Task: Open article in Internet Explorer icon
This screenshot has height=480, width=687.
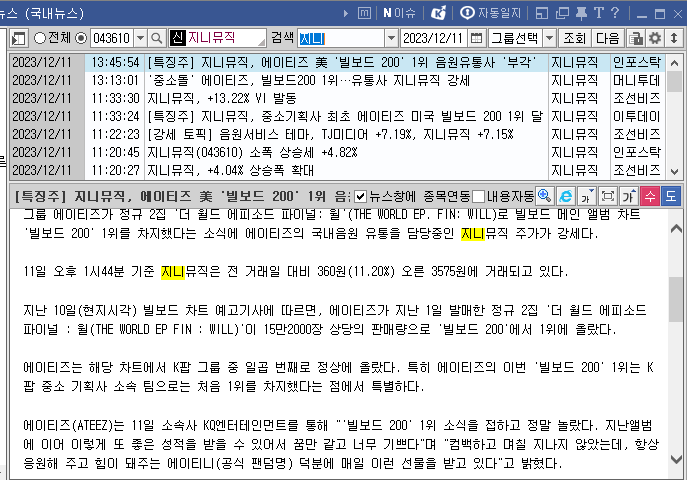Action: pyautogui.click(x=565, y=196)
